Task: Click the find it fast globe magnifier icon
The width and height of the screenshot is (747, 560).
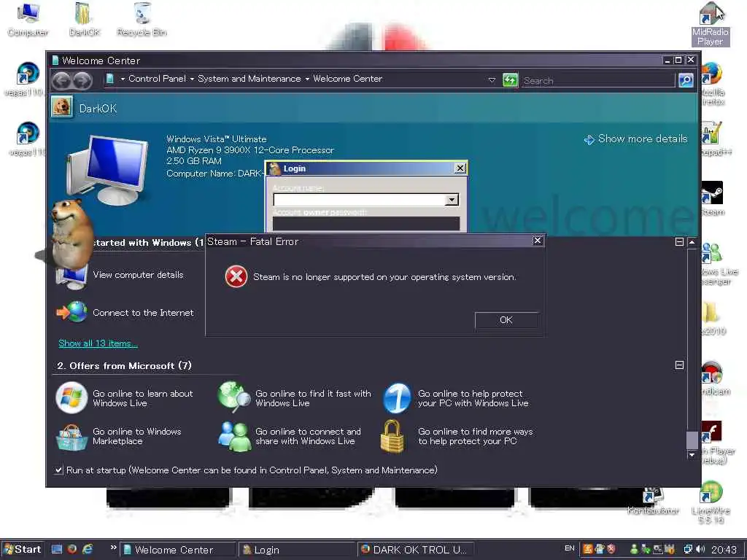Action: (233, 396)
